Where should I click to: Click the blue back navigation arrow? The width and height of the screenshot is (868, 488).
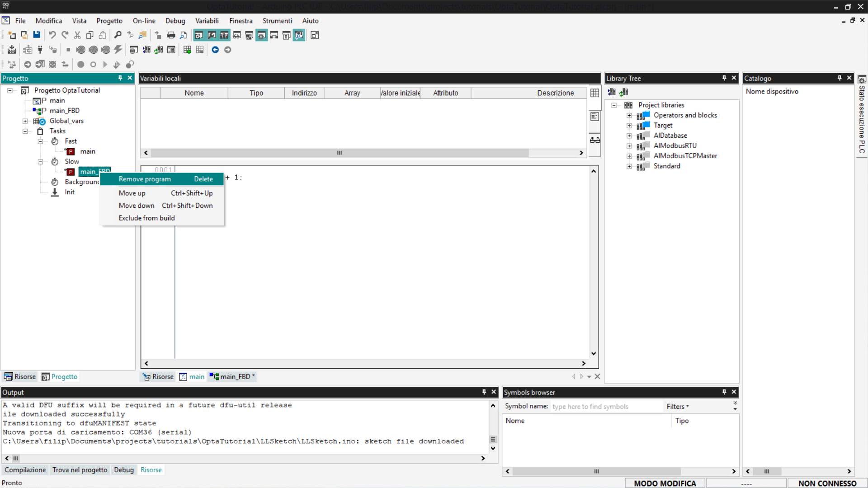[x=215, y=50]
